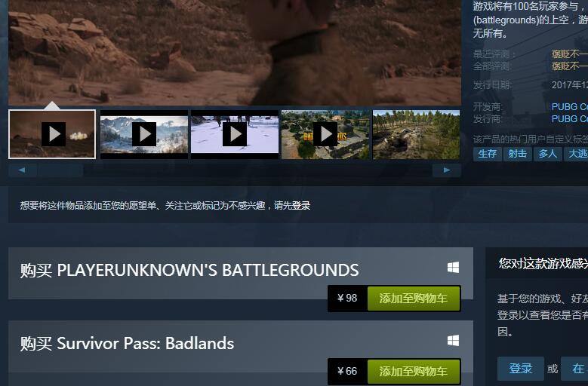Select the 射击 tag
The height and width of the screenshot is (386, 588).
tap(518, 154)
